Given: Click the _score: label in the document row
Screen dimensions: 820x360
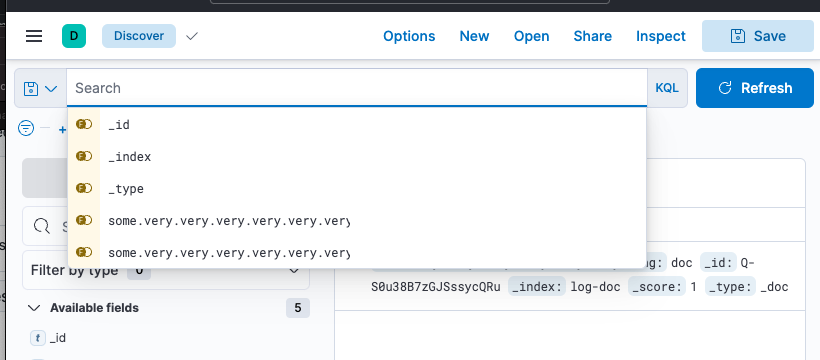Looking at the screenshot, I should point(657,287).
